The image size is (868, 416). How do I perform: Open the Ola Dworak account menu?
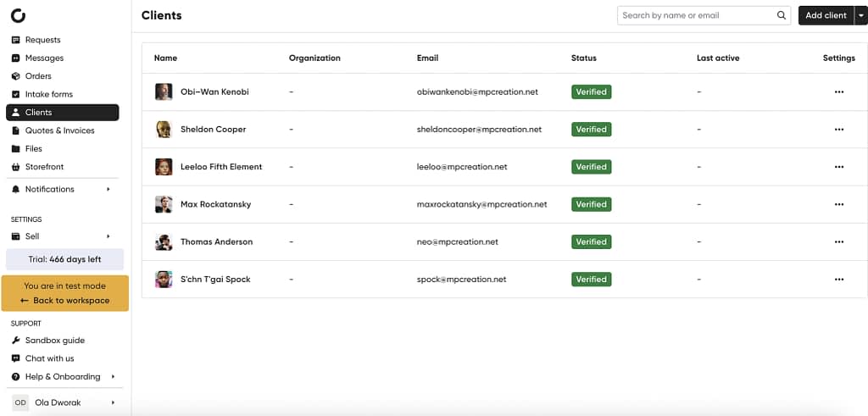coord(64,402)
